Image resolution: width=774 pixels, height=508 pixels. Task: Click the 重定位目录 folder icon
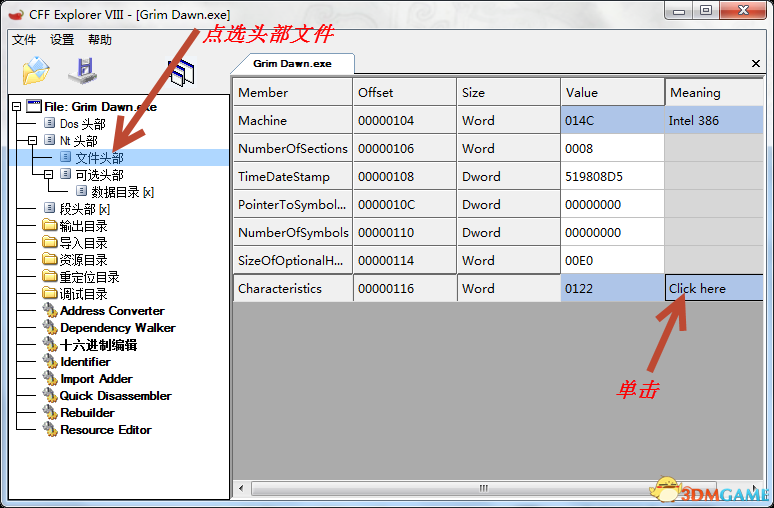point(49,276)
